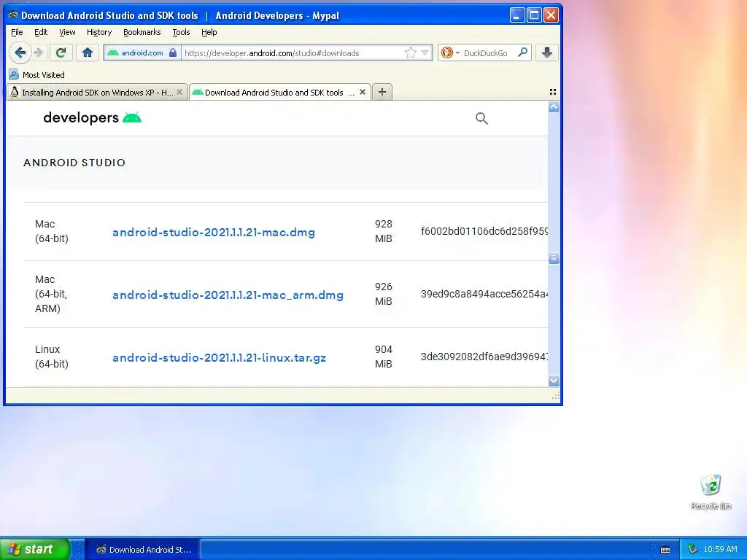Open the Edit menu
This screenshot has width=747, height=560.
tap(41, 32)
